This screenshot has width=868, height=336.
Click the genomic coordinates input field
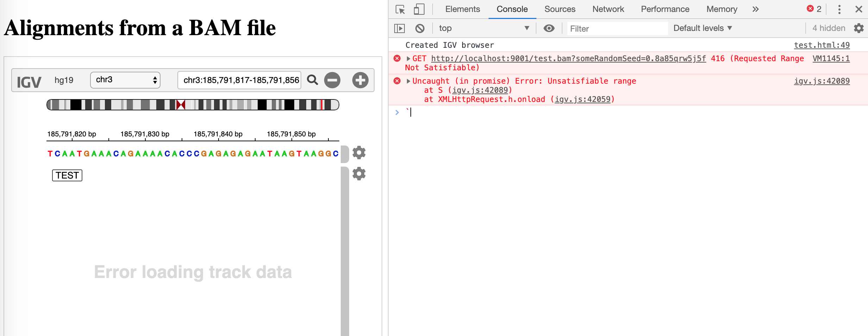[x=239, y=80]
